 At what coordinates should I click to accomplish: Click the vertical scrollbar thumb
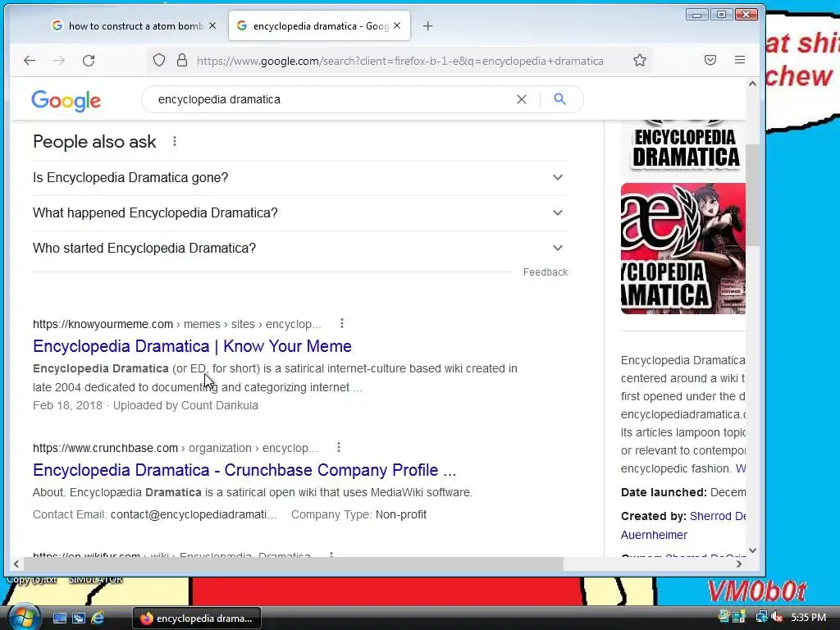pos(752,195)
